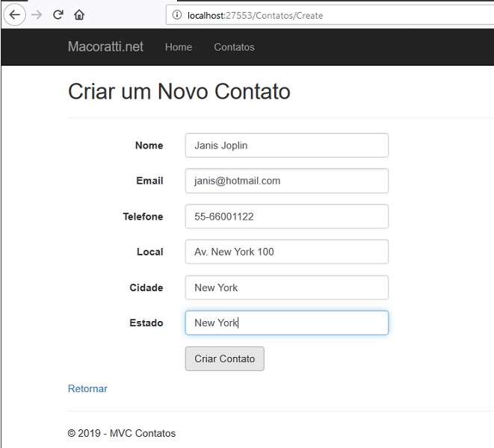Reload the page with refresh icon
This screenshot has height=448, width=494.
coord(58,15)
